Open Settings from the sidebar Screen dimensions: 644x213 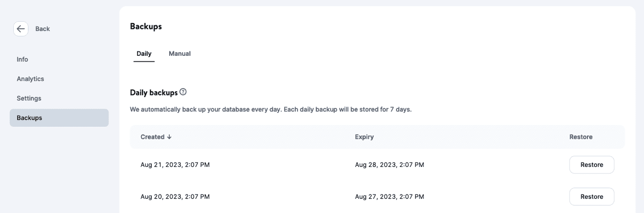(x=29, y=98)
